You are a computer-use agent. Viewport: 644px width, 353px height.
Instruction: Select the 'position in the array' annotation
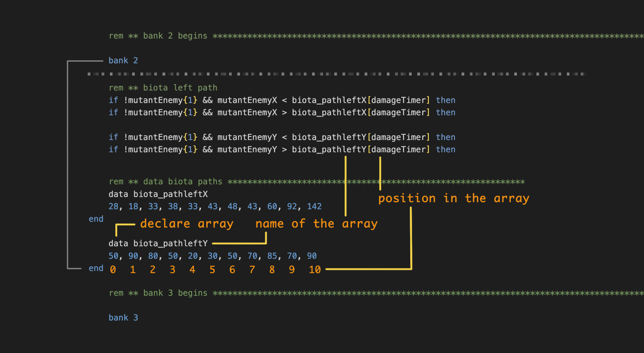click(453, 198)
